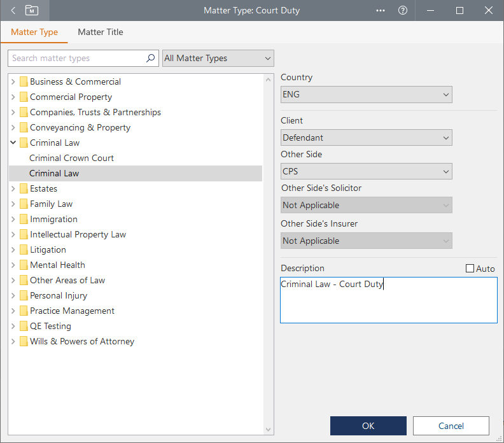This screenshot has height=443, width=504.
Task: Click the Search matter types field
Action: 76,58
